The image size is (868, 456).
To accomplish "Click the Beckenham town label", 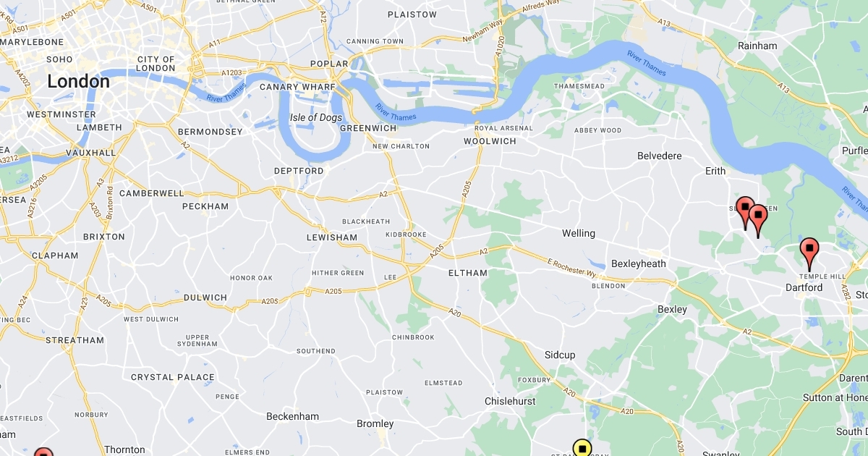I will (x=293, y=416).
